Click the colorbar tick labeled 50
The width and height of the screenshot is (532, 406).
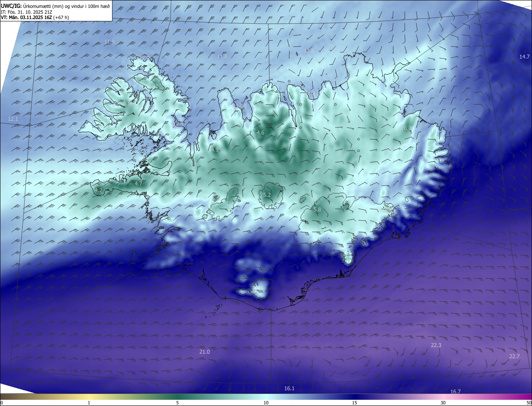(x=529, y=403)
